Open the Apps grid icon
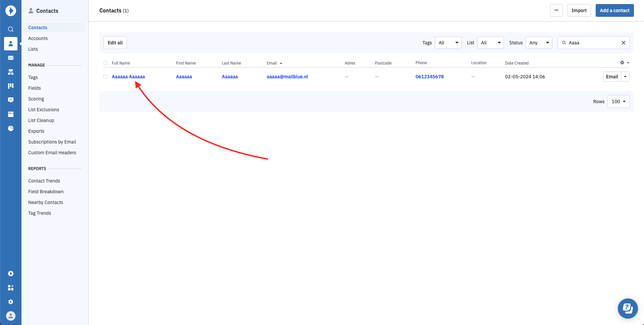 coord(11,288)
